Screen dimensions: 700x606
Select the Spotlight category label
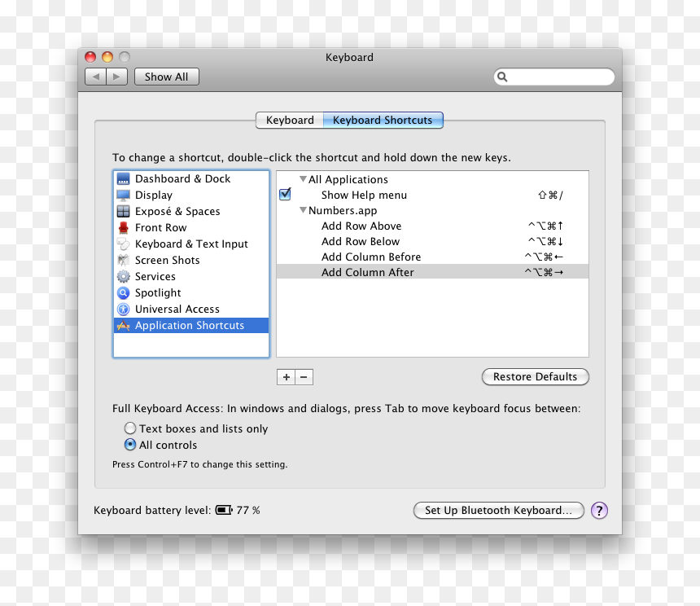coord(158,293)
